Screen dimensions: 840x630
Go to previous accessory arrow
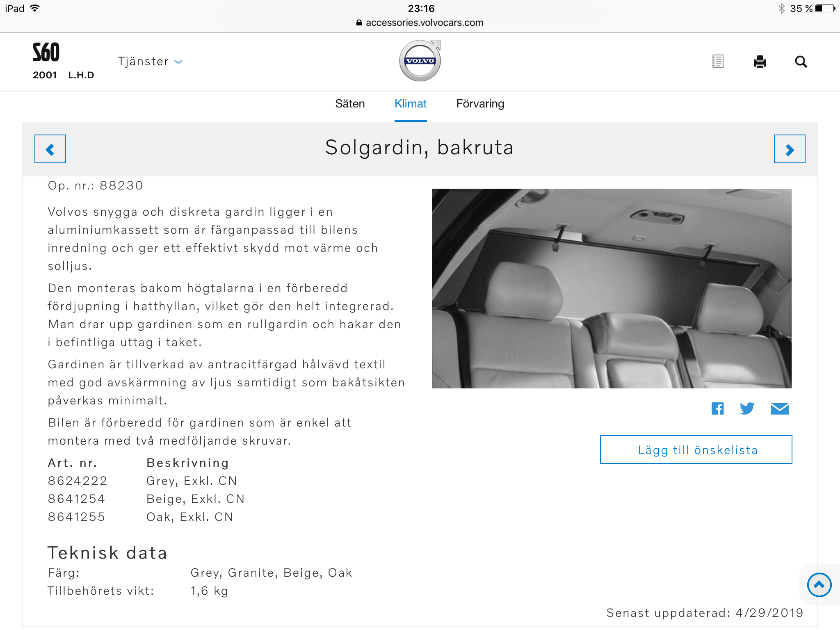tap(50, 149)
